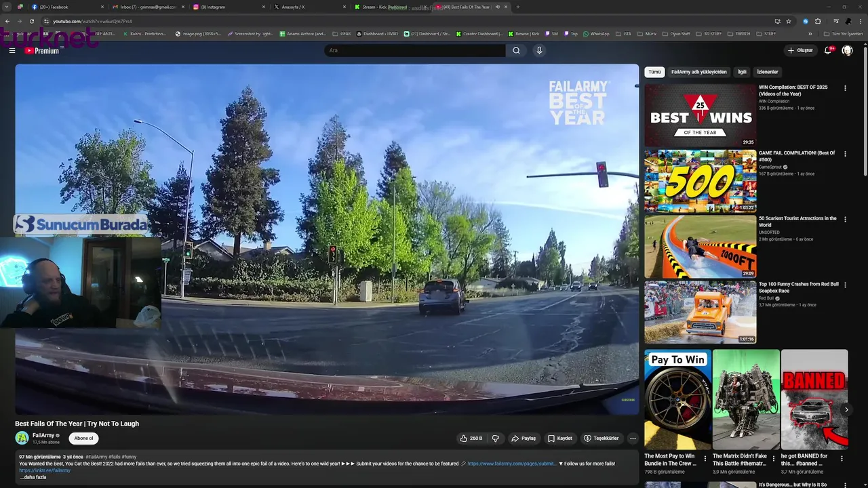Select 'FailArmy adlı yükleyiciden' chip
The image size is (868, 488).
[698, 72]
